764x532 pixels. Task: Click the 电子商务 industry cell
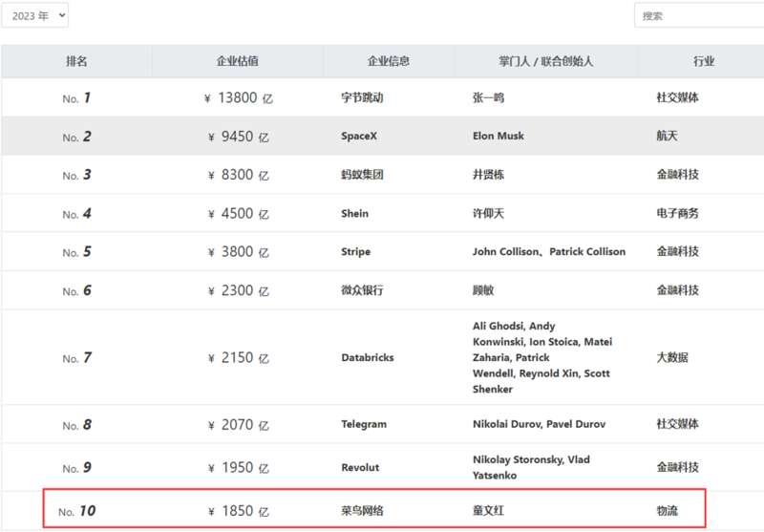click(x=677, y=213)
